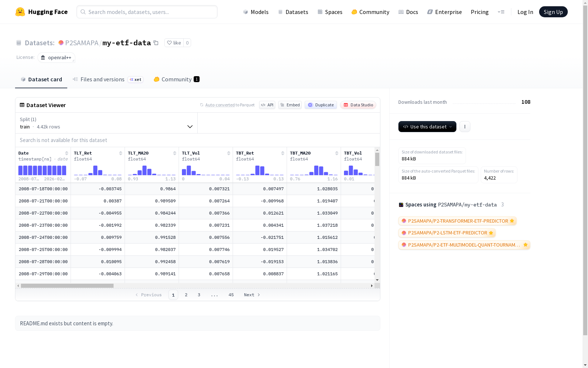Click the downloads value 108
The width and height of the screenshot is (588, 368).
(x=526, y=102)
